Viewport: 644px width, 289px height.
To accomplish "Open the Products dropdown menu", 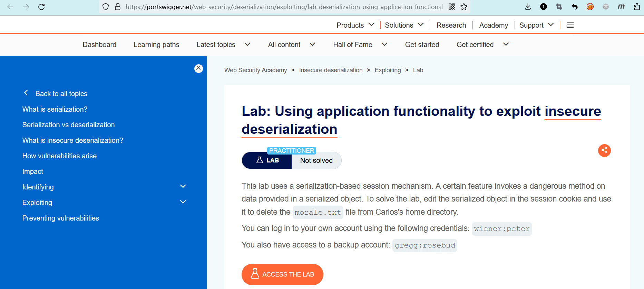I will (355, 25).
